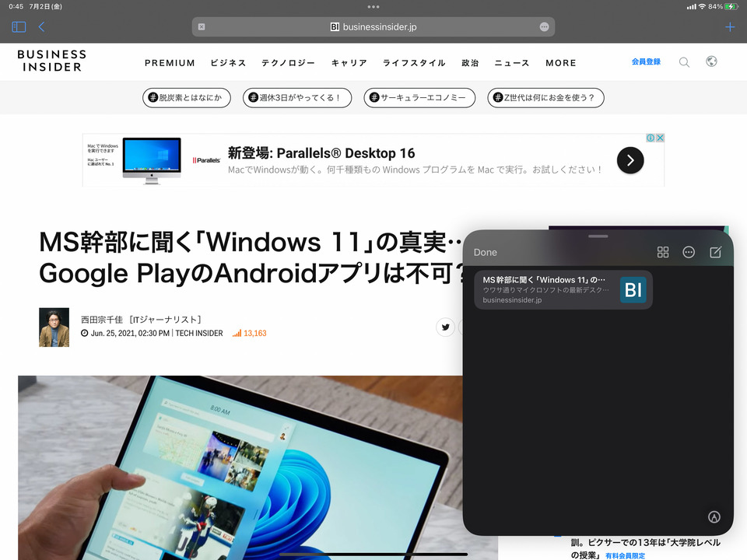Tap the businessinsider.jp address field
747x560 pixels.
coord(373,26)
